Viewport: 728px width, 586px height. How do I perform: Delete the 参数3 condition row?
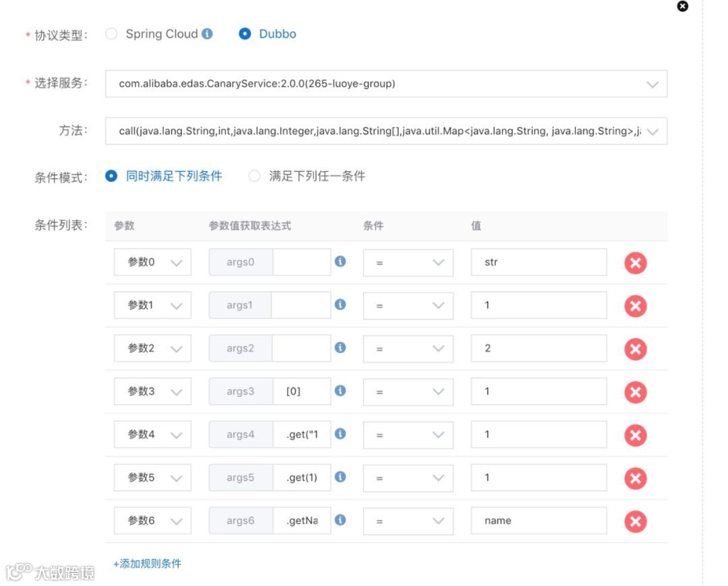tap(635, 393)
